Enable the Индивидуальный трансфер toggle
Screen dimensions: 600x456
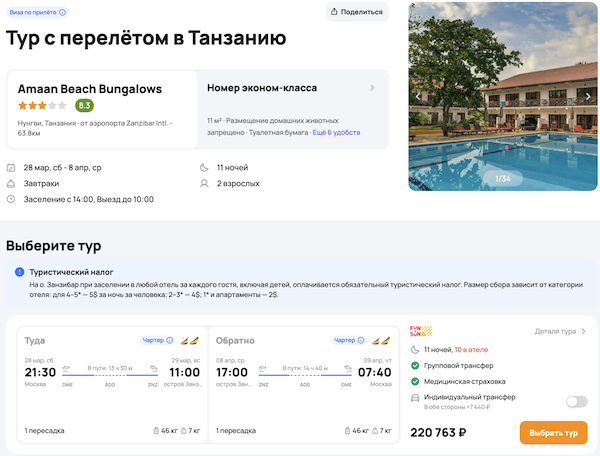pos(576,401)
